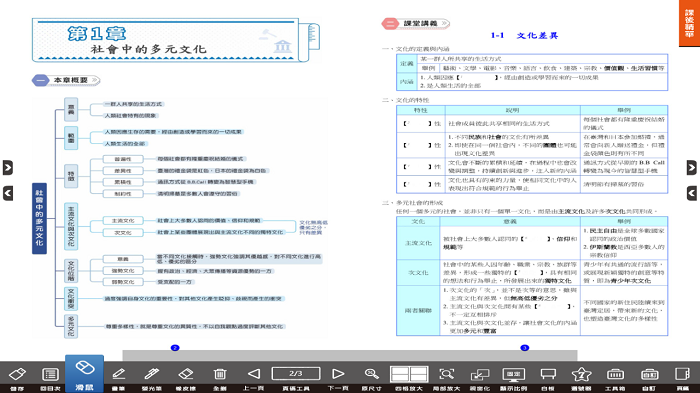The image size is (700, 393).
Task: Select the 滑鼠 mouse pointer tool
Action: click(x=84, y=374)
